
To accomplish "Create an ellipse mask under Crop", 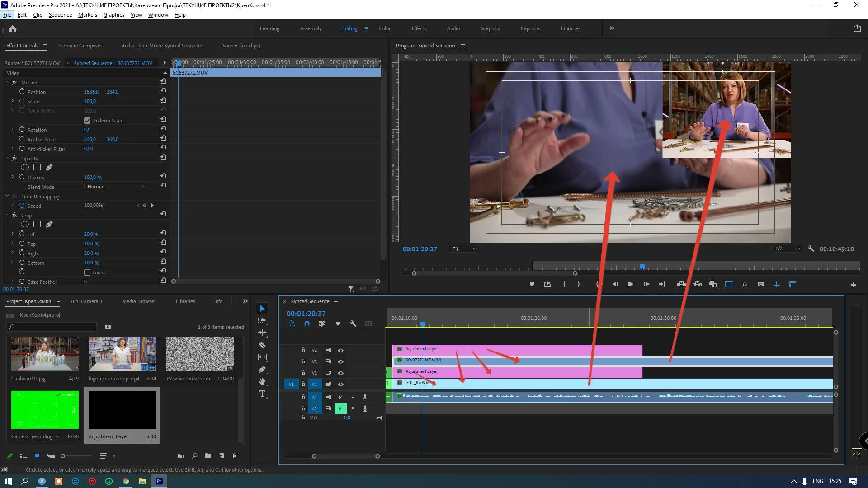I will [25, 224].
